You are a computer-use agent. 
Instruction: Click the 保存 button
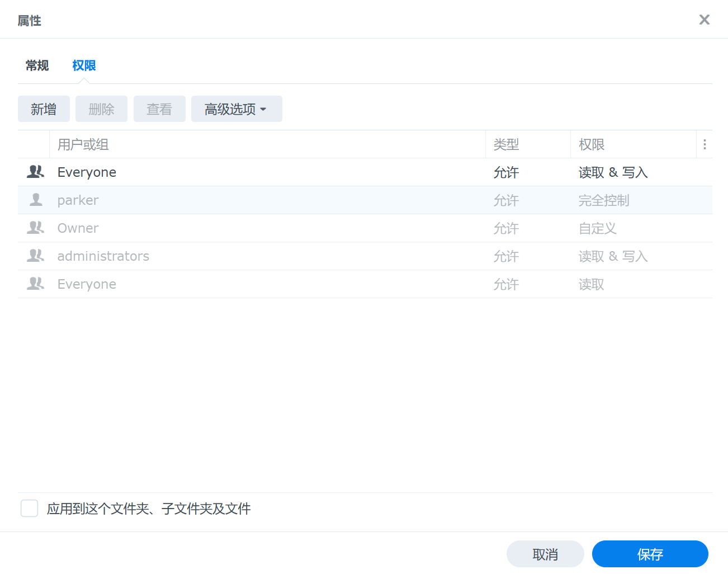tap(650, 554)
